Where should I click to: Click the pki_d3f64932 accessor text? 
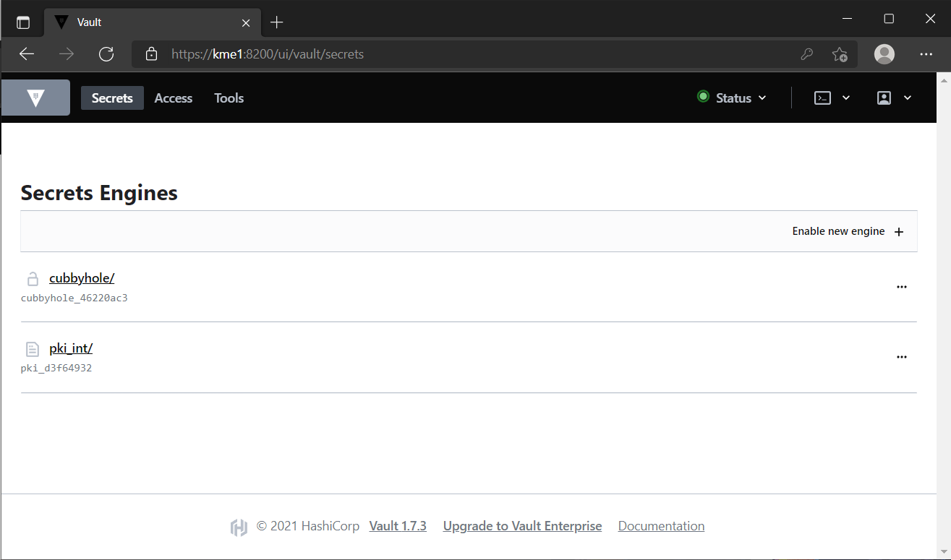[56, 368]
